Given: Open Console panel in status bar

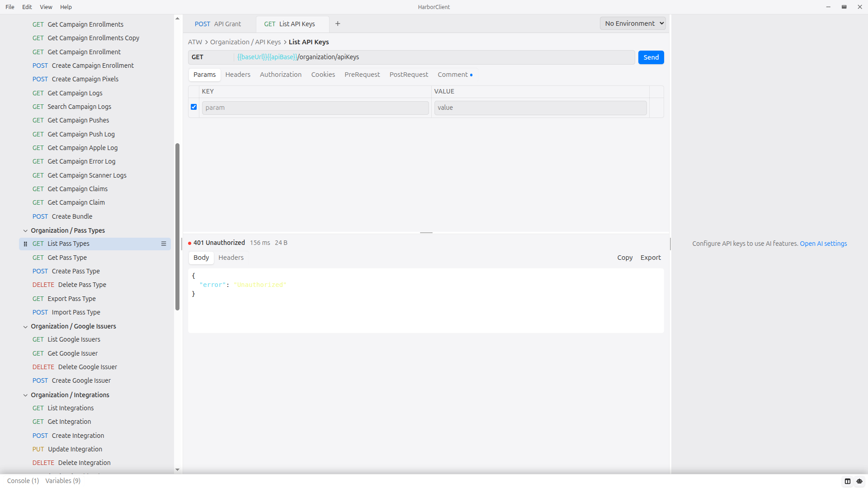Looking at the screenshot, I should click(x=23, y=481).
